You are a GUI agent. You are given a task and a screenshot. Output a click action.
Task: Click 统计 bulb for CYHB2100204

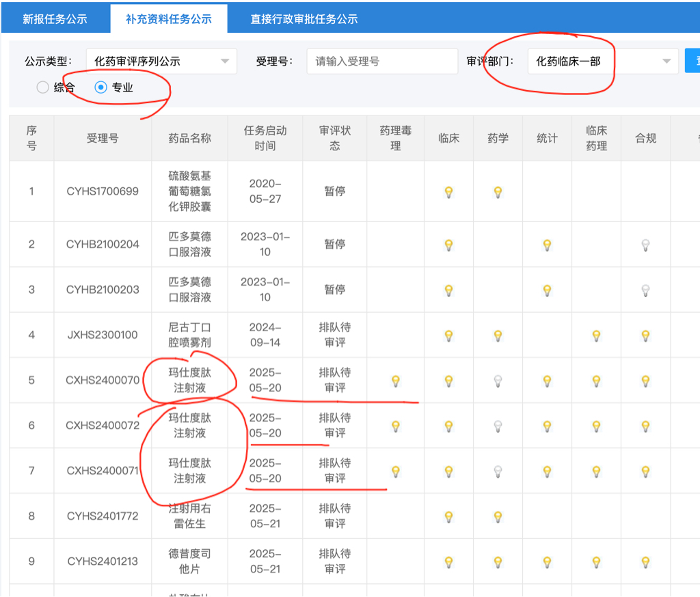coord(547,245)
